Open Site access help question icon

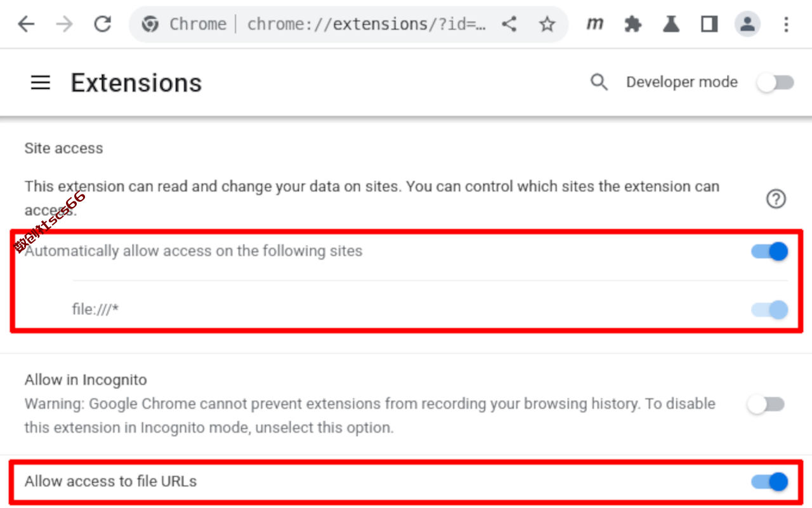point(776,199)
